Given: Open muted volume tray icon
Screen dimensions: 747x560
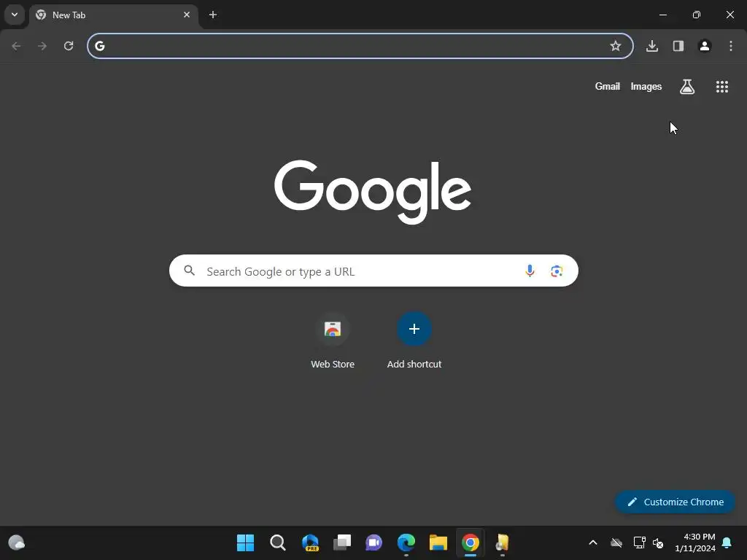Looking at the screenshot, I should (658, 542).
